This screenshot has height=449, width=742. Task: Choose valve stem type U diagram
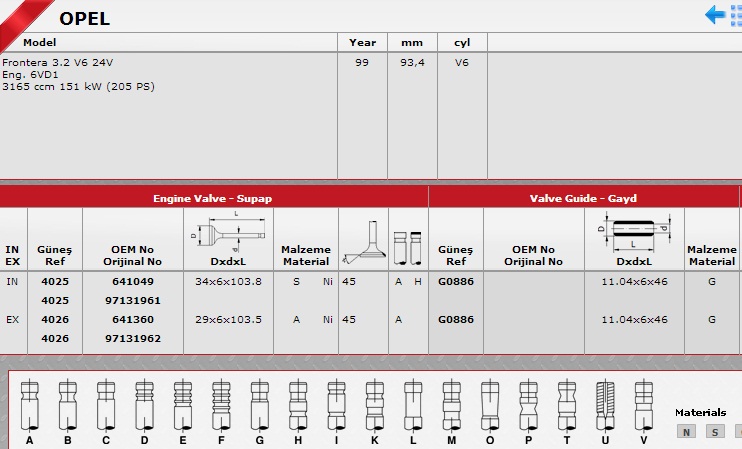604,405
